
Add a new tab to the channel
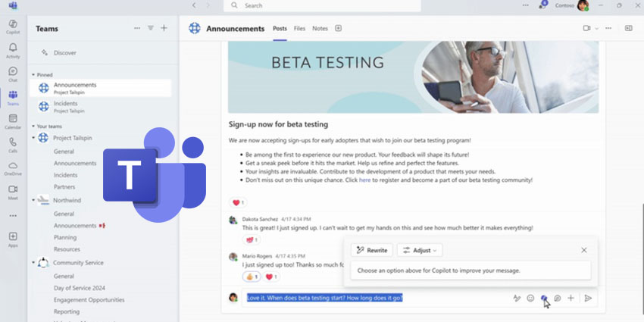pyautogui.click(x=338, y=28)
